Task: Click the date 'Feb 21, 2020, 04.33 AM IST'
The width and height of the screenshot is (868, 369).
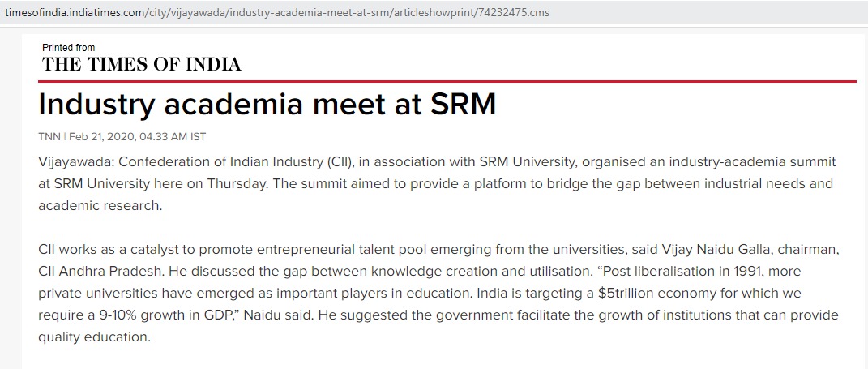Action: [x=138, y=136]
